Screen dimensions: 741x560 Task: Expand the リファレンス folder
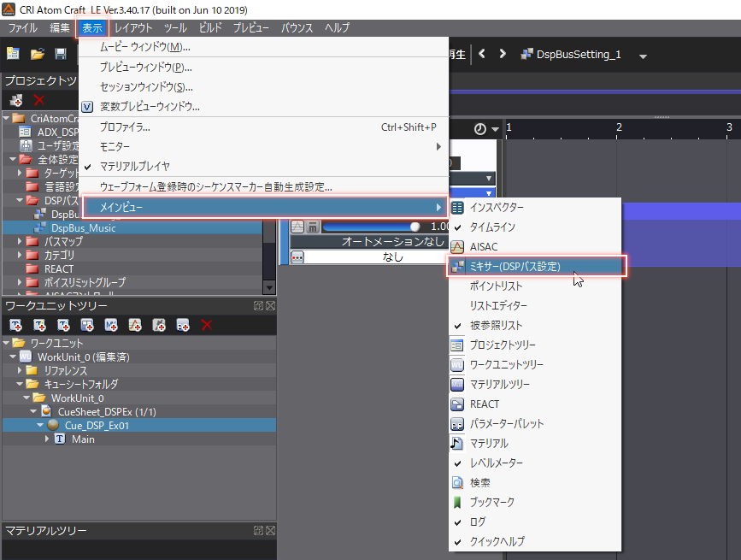click(20, 370)
